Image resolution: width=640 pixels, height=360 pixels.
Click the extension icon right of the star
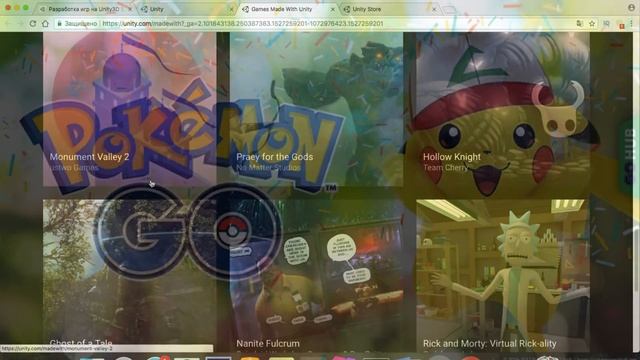pyautogui.click(x=607, y=24)
